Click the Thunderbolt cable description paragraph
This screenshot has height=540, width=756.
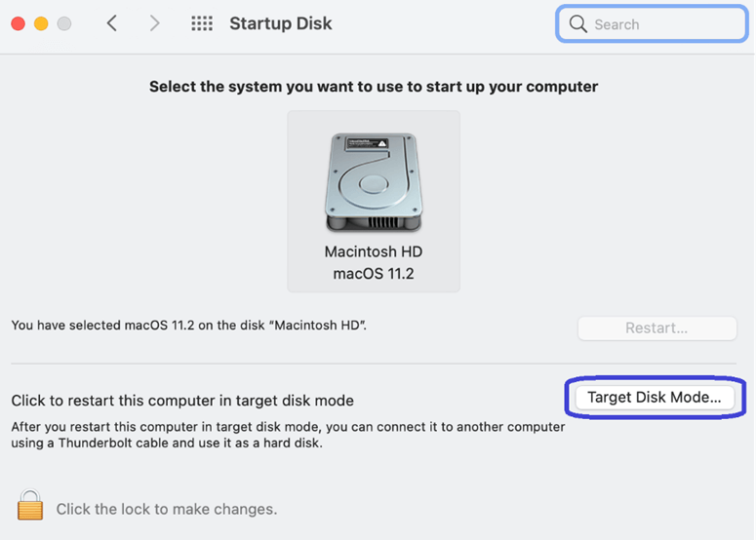click(x=288, y=435)
